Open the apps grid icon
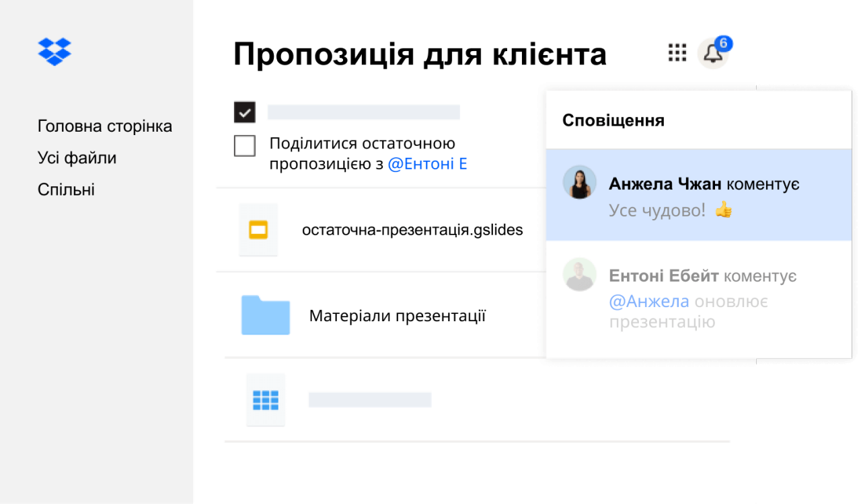Screen dimensions: 861x504 click(676, 52)
